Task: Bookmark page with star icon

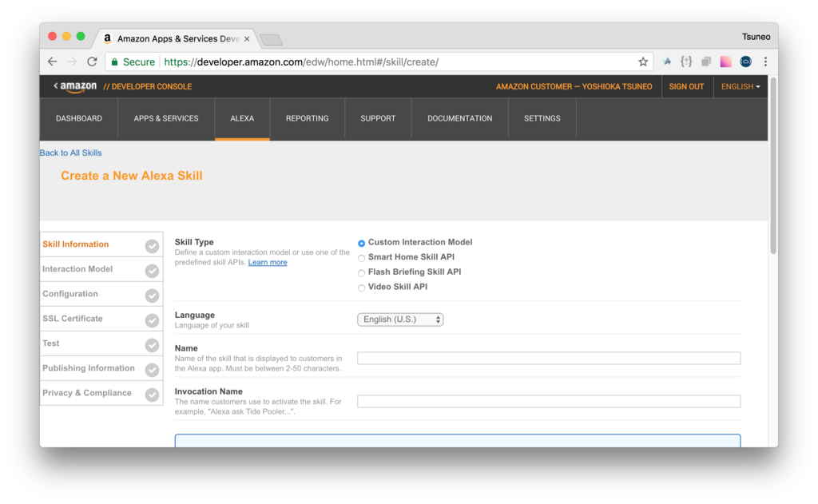Action: (x=643, y=62)
